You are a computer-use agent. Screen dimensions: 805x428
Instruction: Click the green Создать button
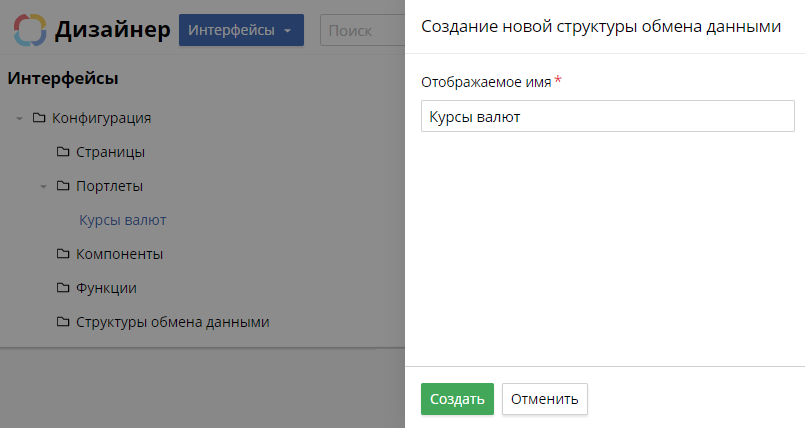tap(457, 399)
